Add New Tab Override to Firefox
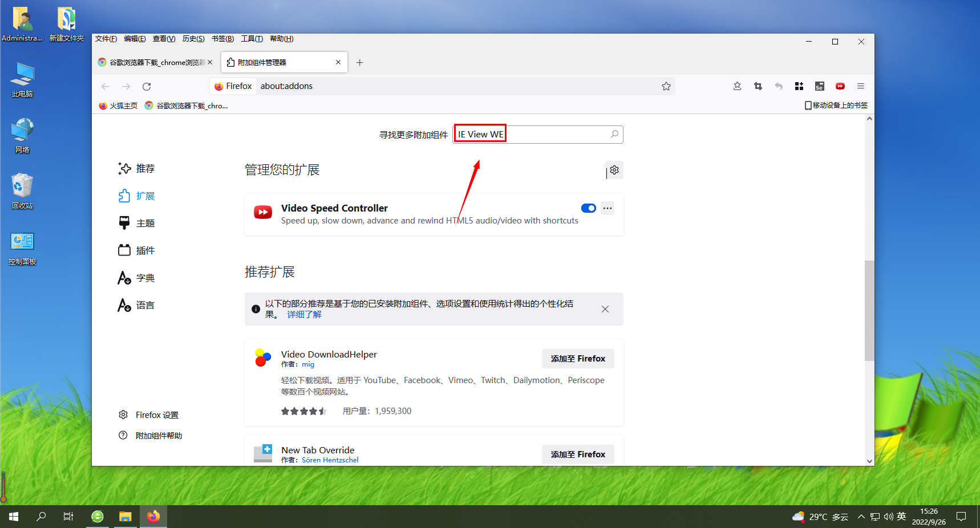Image resolution: width=980 pixels, height=528 pixels. click(x=578, y=454)
